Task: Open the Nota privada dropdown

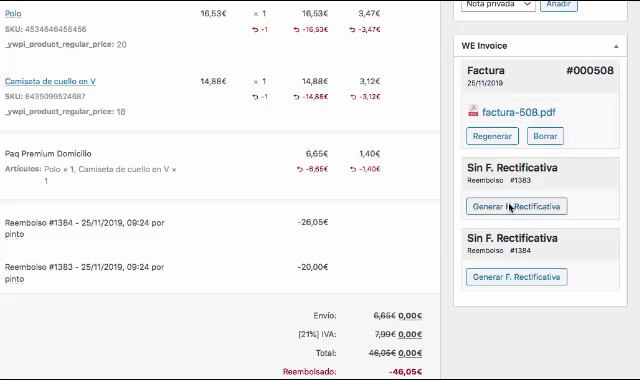Action: (x=498, y=4)
